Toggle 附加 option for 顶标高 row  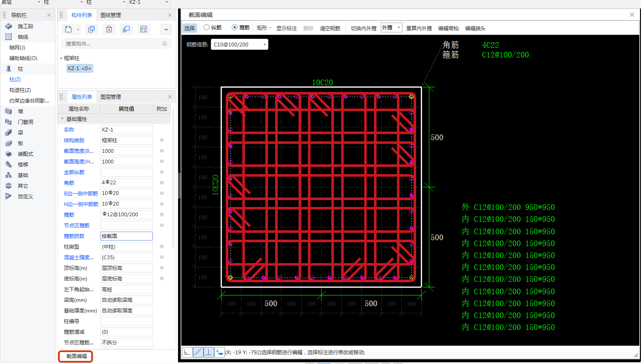(162, 268)
